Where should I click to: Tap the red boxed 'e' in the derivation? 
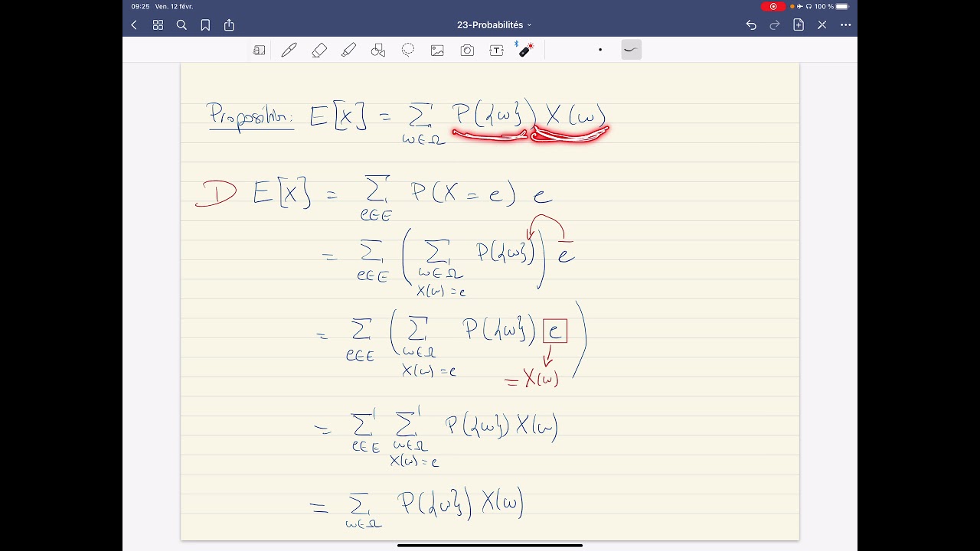tap(555, 331)
